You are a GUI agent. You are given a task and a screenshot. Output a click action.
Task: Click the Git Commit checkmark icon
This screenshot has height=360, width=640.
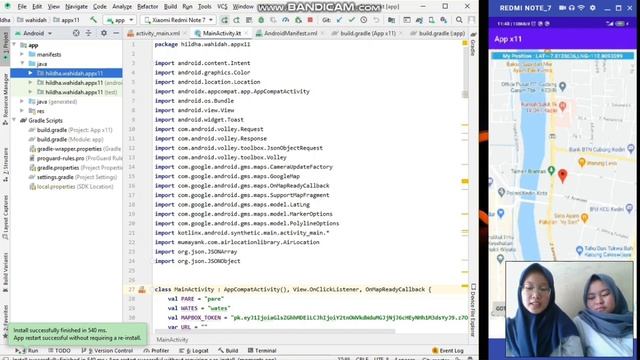click(x=351, y=20)
